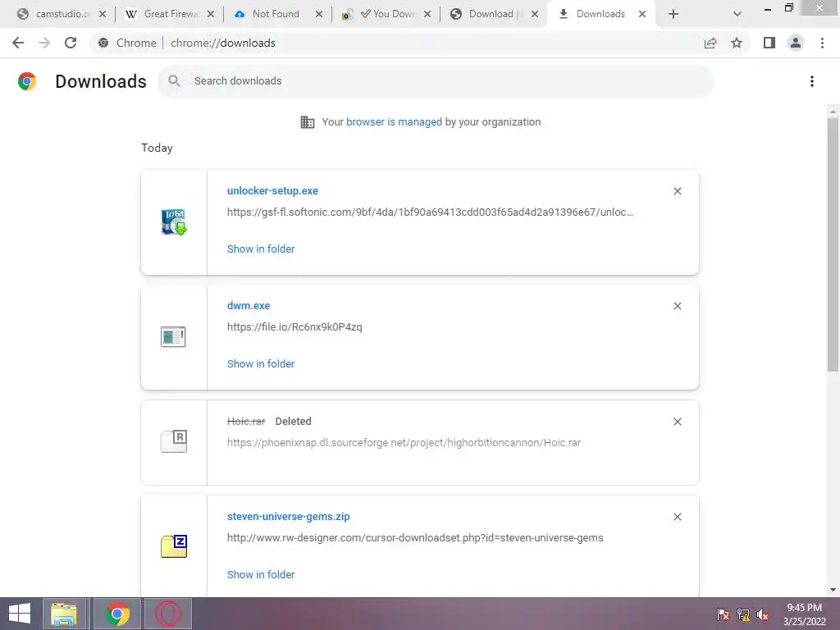Click the muted volume tray icon
Screen dimensions: 840x630
click(763, 614)
